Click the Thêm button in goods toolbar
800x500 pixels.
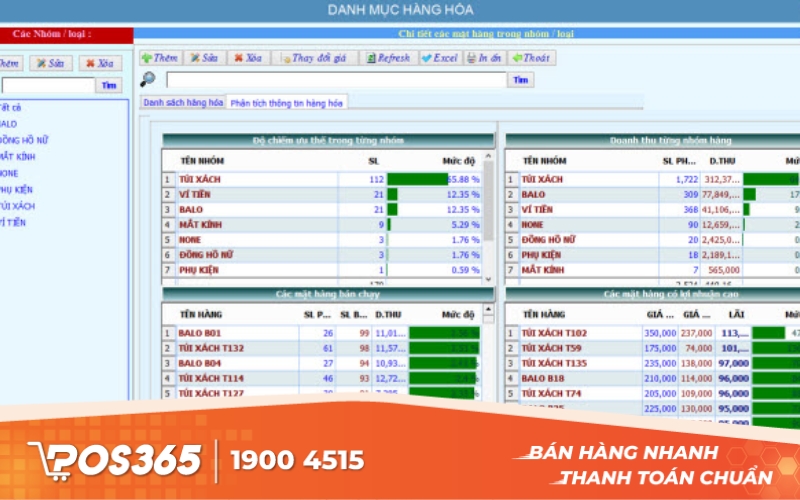[160, 58]
